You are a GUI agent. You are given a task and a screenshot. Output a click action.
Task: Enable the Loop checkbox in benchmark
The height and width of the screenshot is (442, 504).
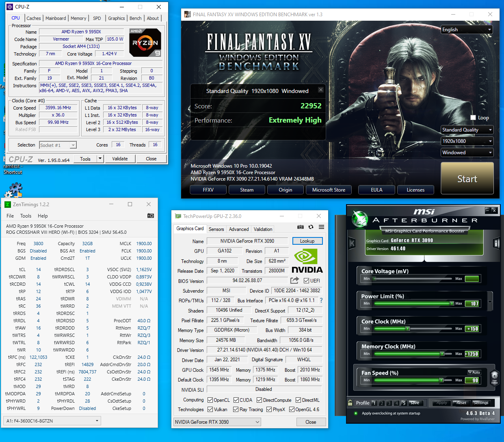(x=473, y=118)
